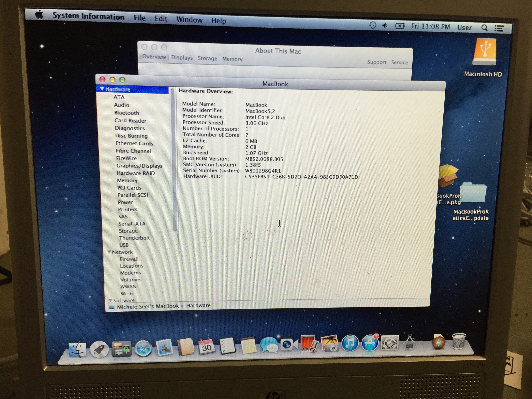532x399 pixels.
Task: Open the Help menu
Action: 219,21
